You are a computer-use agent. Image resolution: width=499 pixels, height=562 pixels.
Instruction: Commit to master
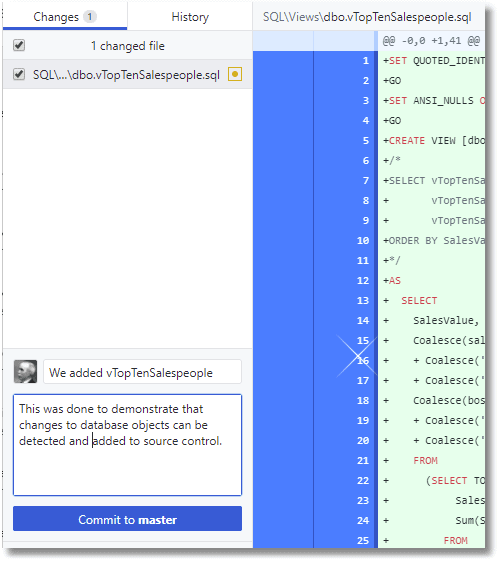coord(127,519)
